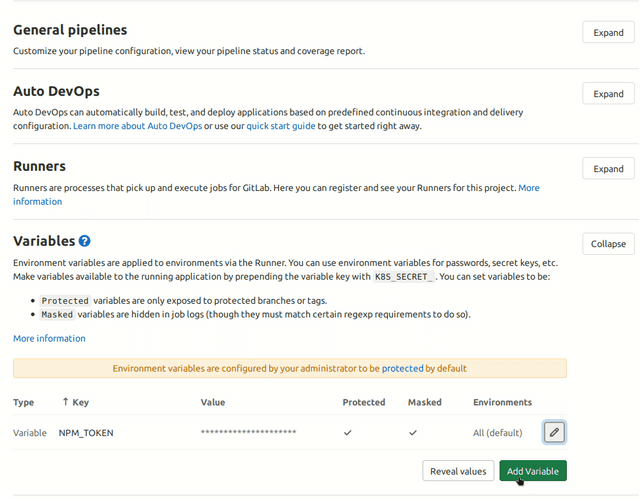The height and width of the screenshot is (498, 640).
Task: Click the Protected checkmark for NPM_TOKEN
Action: tap(347, 433)
